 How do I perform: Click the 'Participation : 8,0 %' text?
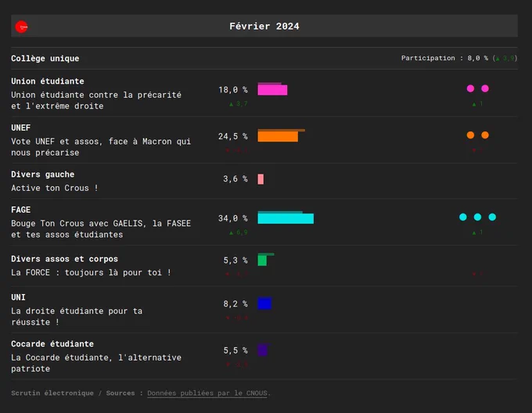pos(444,58)
